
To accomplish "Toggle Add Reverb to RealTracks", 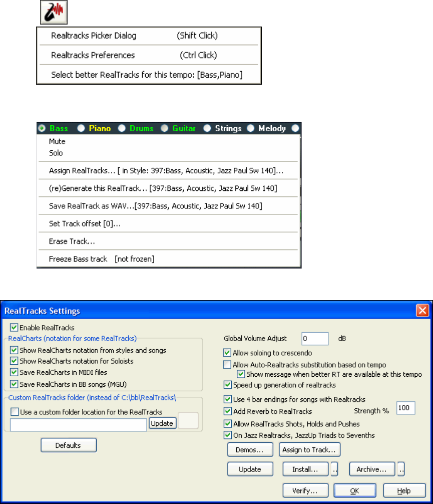I will [228, 411].
